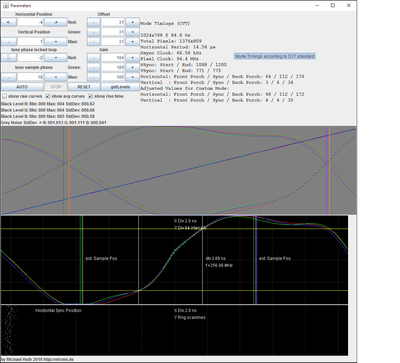Decrease Blue gain with minus button

[x=93, y=77]
